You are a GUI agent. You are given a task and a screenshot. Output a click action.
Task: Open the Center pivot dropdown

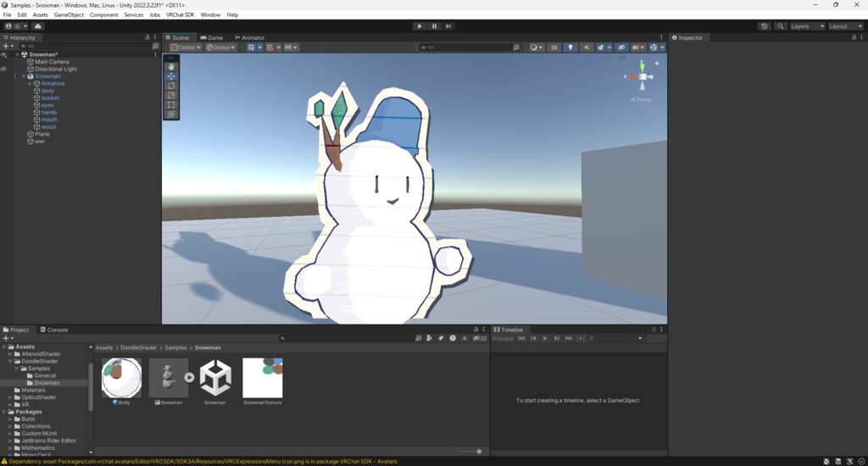click(x=186, y=47)
